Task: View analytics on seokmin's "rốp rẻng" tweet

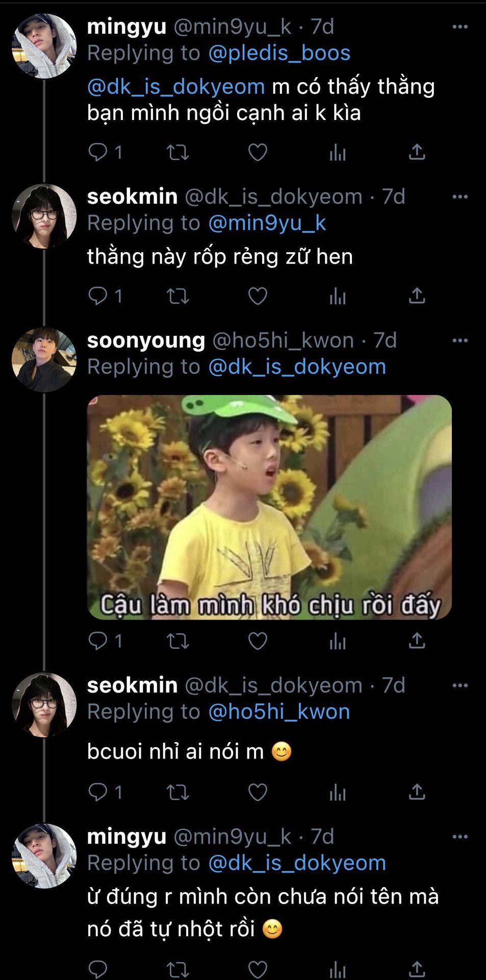Action: point(337,296)
